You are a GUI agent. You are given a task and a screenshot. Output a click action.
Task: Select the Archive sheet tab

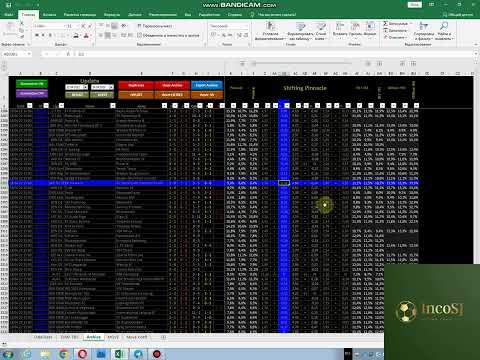pos(93,337)
